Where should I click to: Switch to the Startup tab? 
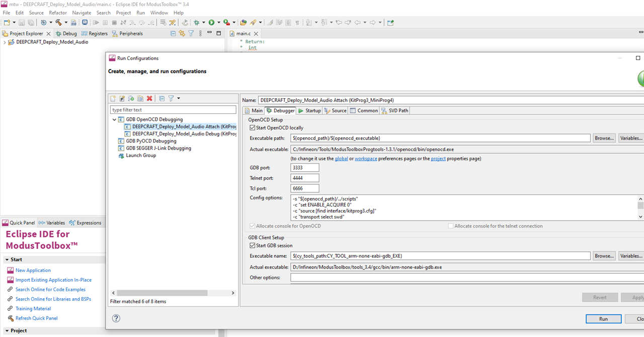click(x=309, y=110)
